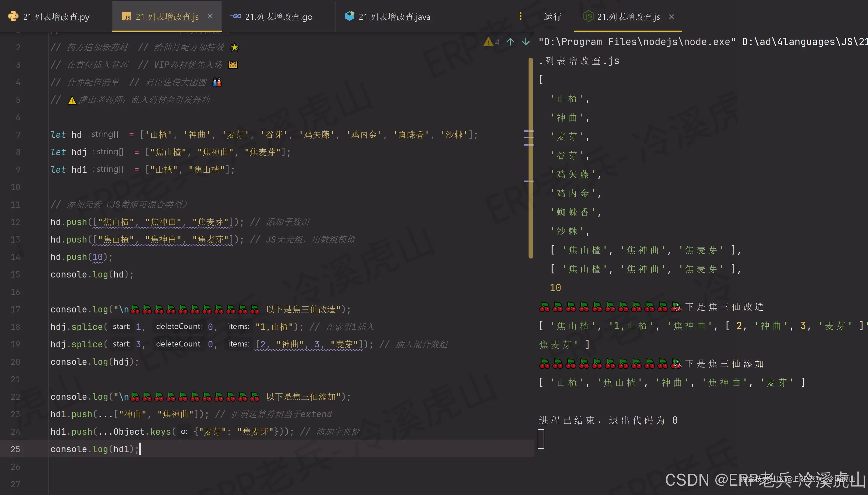This screenshot has width=868, height=495.
Task: Click the Python logo on the .py tab
Action: coord(13,16)
